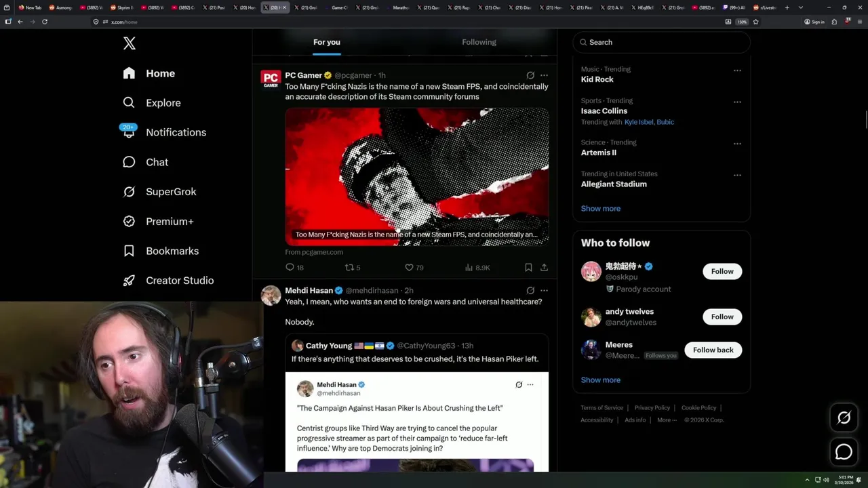Like the PC Gamer post
The width and height of the screenshot is (868, 488).
[x=414, y=268]
